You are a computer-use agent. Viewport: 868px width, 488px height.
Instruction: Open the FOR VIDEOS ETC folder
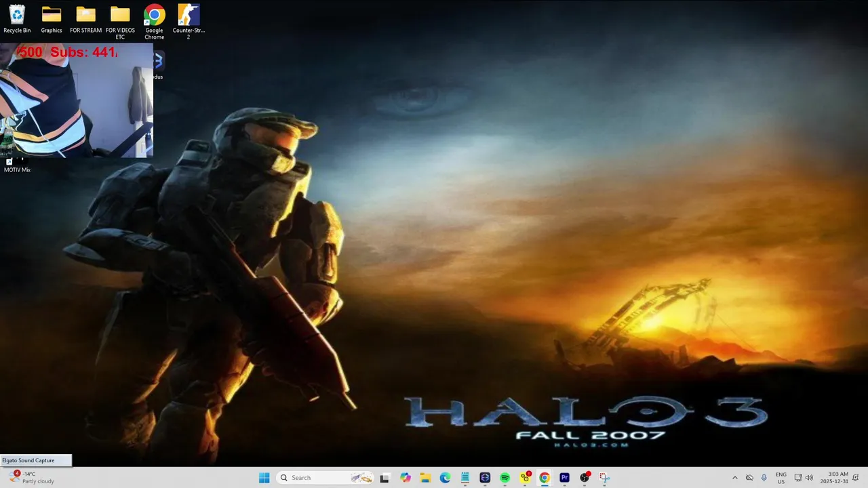point(120,22)
